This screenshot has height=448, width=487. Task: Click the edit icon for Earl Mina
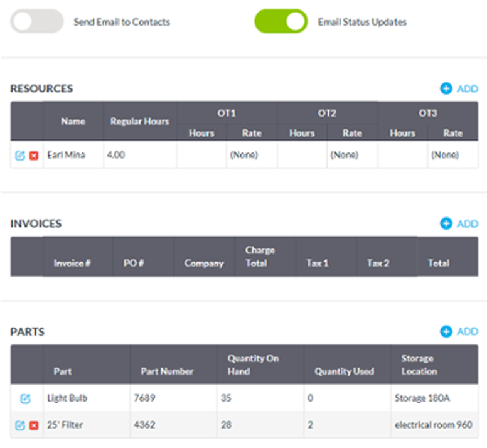point(20,156)
